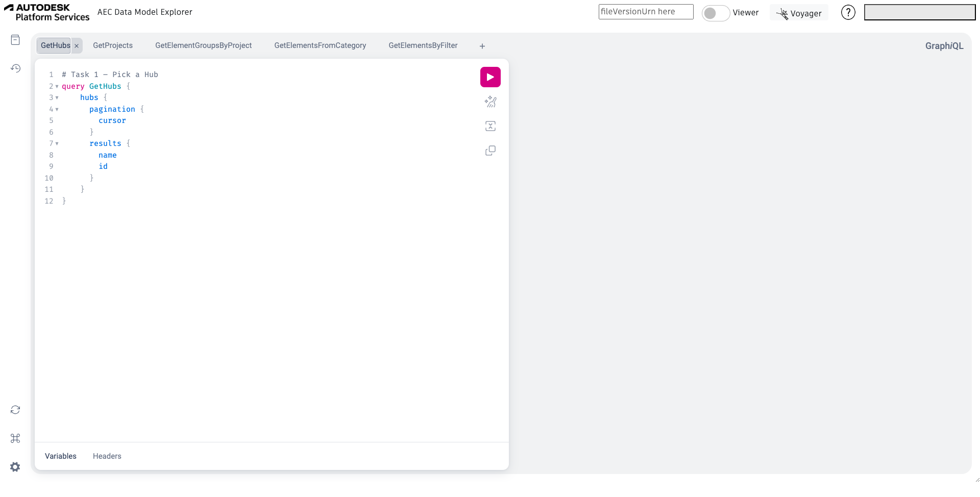Prettify the query with the magic wand icon
The height and width of the screenshot is (497, 980).
click(490, 102)
